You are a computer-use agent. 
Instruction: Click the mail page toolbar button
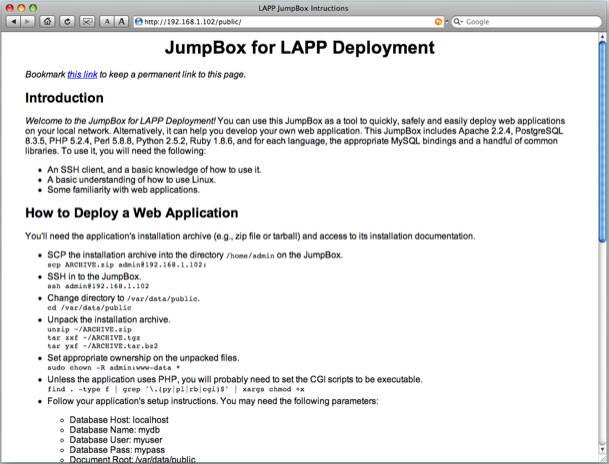87,21
